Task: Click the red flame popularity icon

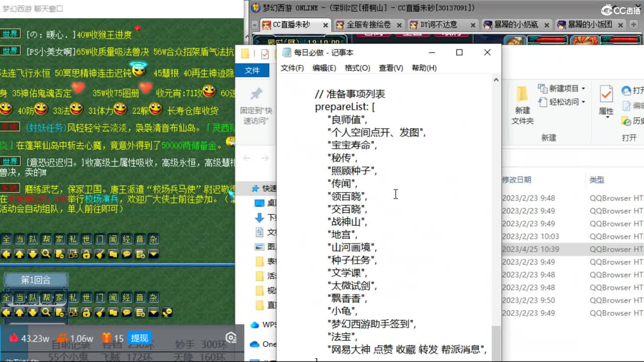Action: 14,338
